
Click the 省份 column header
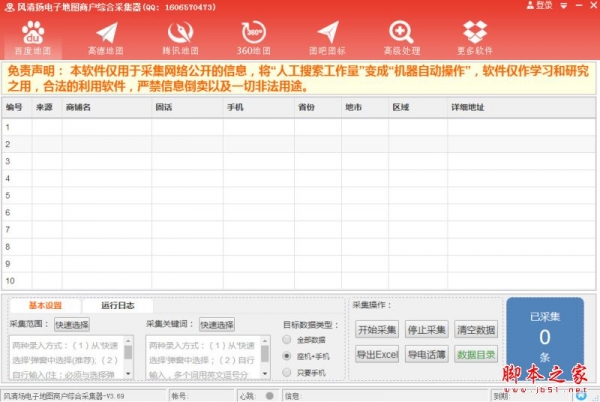click(318, 107)
